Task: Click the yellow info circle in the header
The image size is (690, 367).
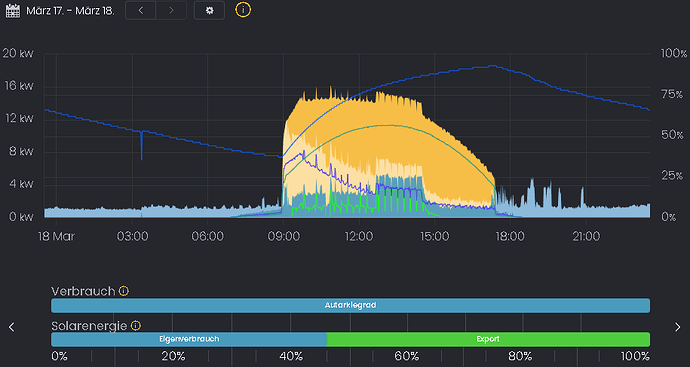Action: [x=243, y=10]
